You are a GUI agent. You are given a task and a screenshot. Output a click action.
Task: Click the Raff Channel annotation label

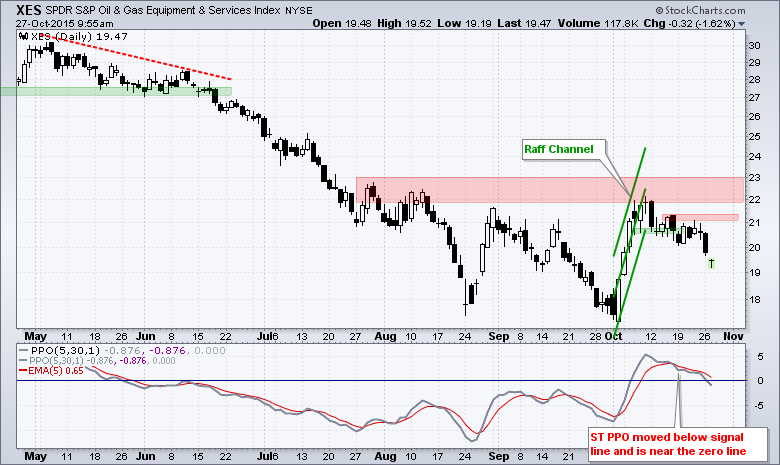click(x=559, y=149)
